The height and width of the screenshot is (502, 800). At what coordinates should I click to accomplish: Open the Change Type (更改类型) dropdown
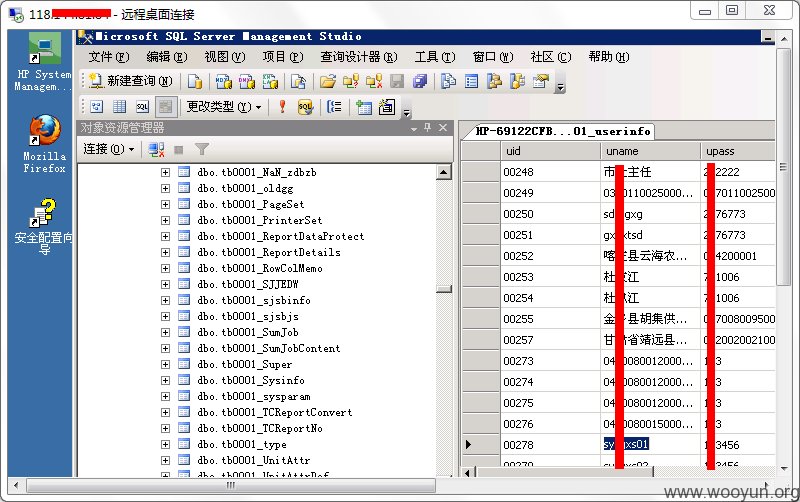pos(223,107)
